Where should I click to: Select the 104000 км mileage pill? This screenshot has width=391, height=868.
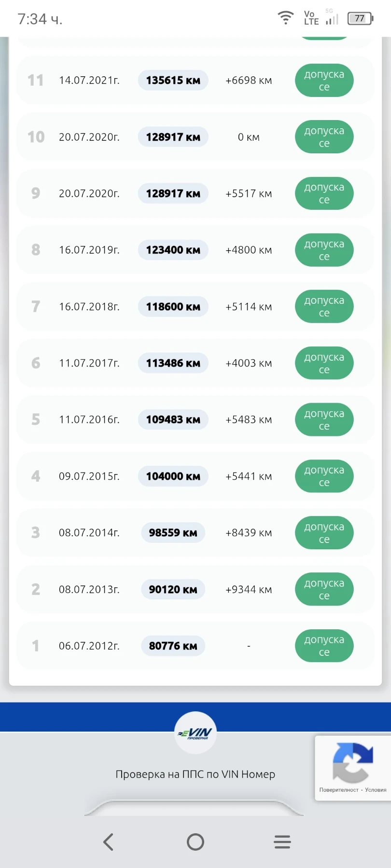coord(173,476)
